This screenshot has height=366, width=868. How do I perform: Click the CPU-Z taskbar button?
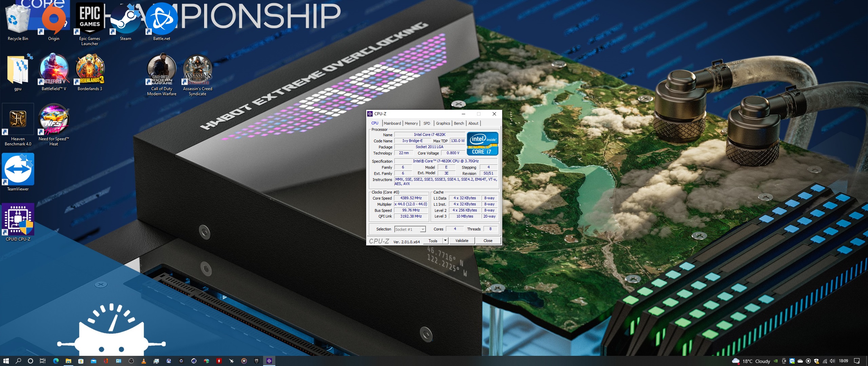(269, 361)
